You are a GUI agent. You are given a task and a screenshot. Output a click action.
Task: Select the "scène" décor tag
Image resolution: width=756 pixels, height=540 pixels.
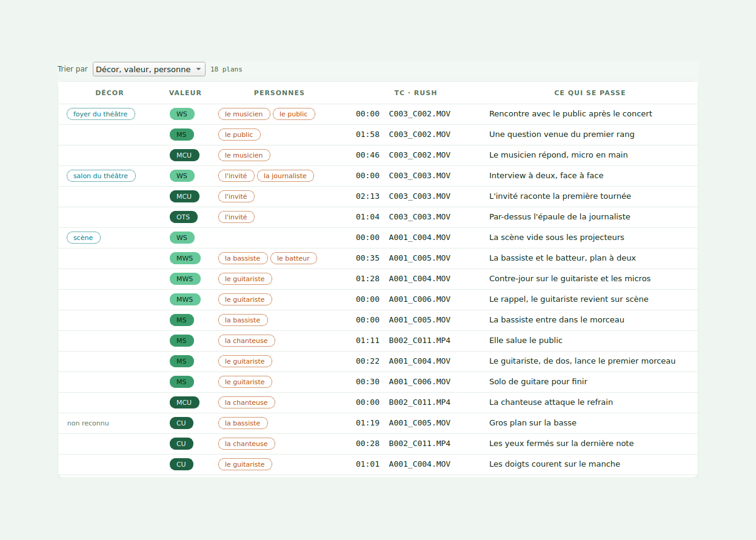click(x=84, y=238)
